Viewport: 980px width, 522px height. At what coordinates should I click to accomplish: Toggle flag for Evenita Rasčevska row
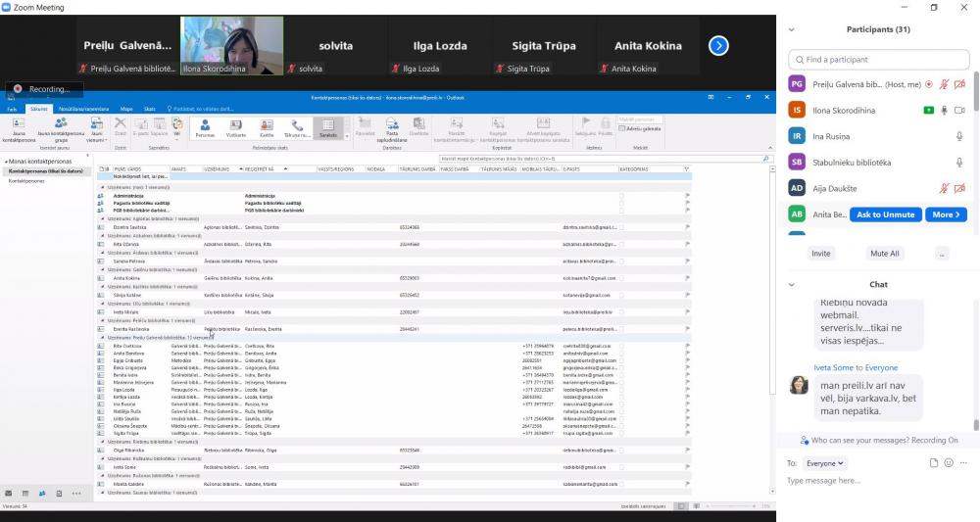click(688, 328)
